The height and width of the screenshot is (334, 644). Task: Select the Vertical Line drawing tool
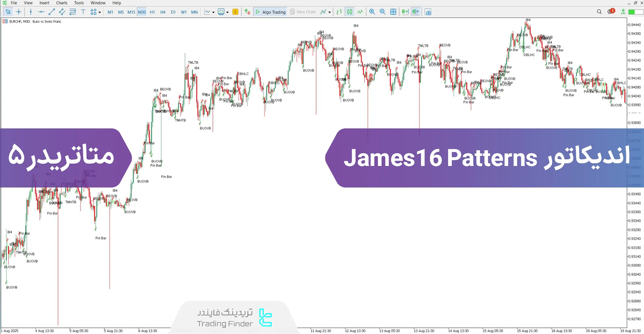coord(31,12)
